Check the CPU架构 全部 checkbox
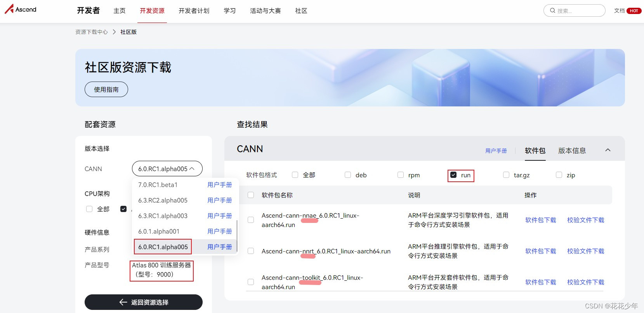The image size is (644, 313). tap(89, 209)
